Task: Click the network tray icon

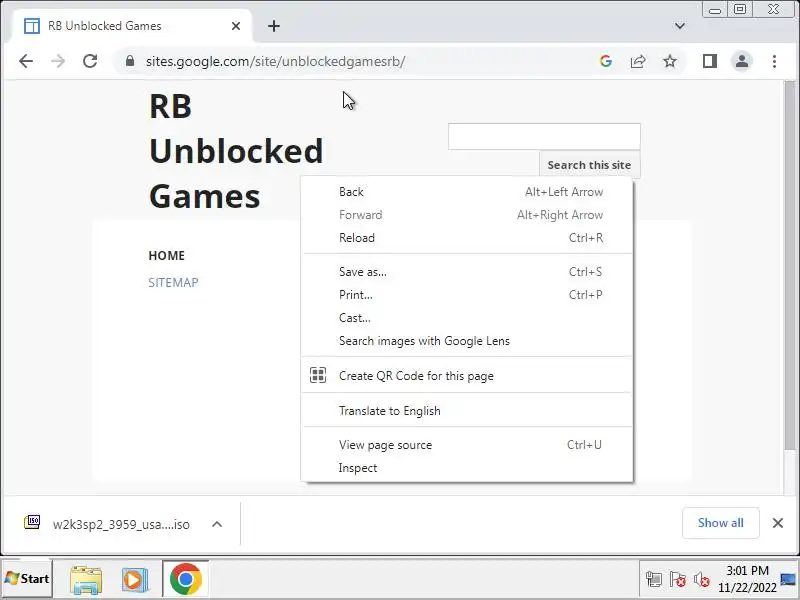Action: click(x=654, y=580)
